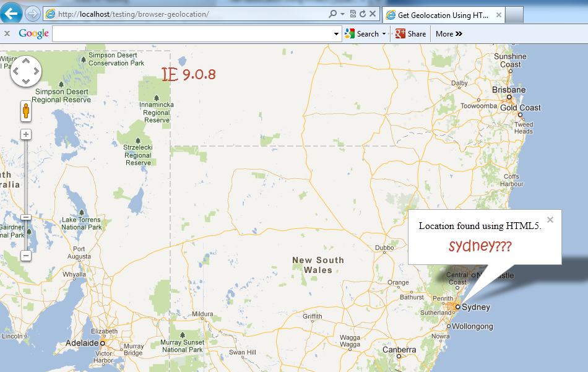
Task: Close the Google toolbar with its X
Action: point(7,34)
